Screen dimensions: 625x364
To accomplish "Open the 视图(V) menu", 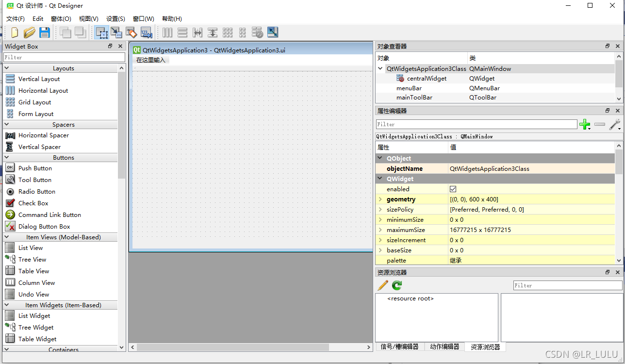I will pyautogui.click(x=89, y=19).
